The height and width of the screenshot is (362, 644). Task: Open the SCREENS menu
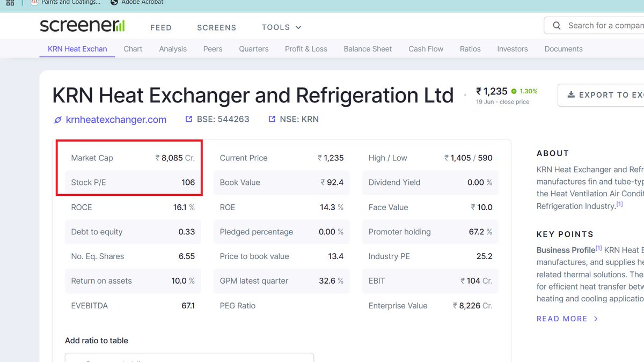[x=217, y=27]
